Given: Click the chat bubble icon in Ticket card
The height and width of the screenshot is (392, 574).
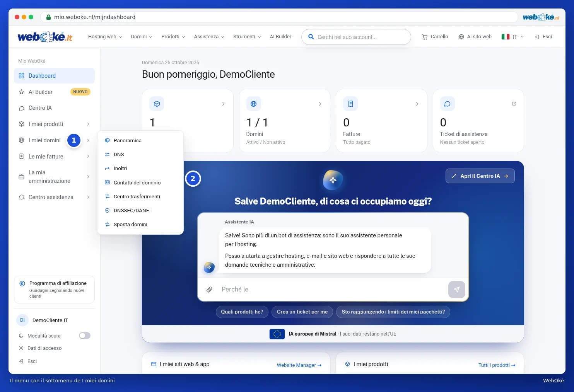Looking at the screenshot, I should (447, 104).
